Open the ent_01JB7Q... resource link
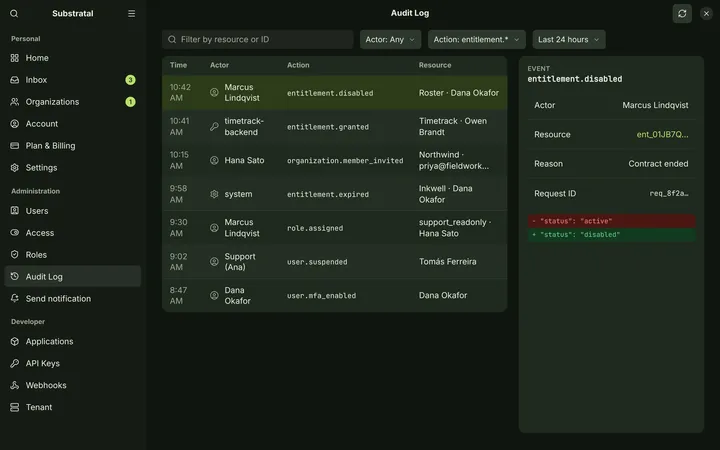 (662, 135)
